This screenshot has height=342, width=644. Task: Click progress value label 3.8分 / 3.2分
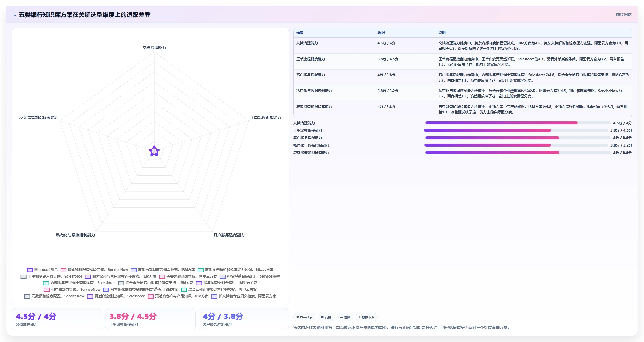(x=621, y=145)
